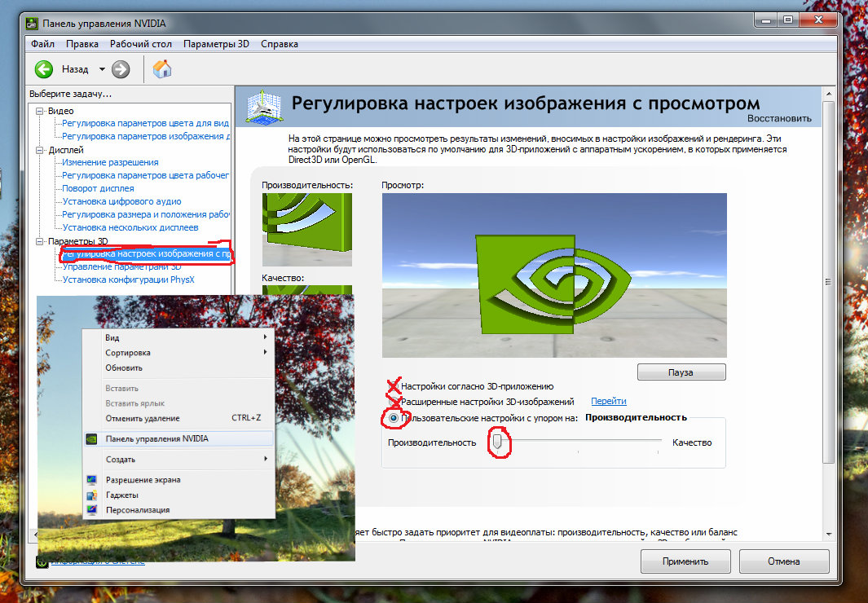The image size is (868, 603).
Task: Click the large Просмотр 3D preview
Action: [x=554, y=275]
